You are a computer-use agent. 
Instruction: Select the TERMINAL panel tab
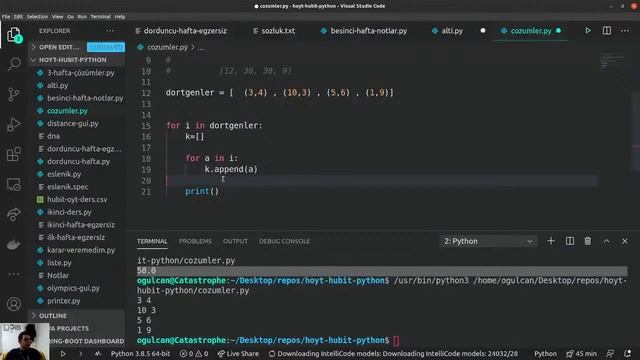point(152,241)
